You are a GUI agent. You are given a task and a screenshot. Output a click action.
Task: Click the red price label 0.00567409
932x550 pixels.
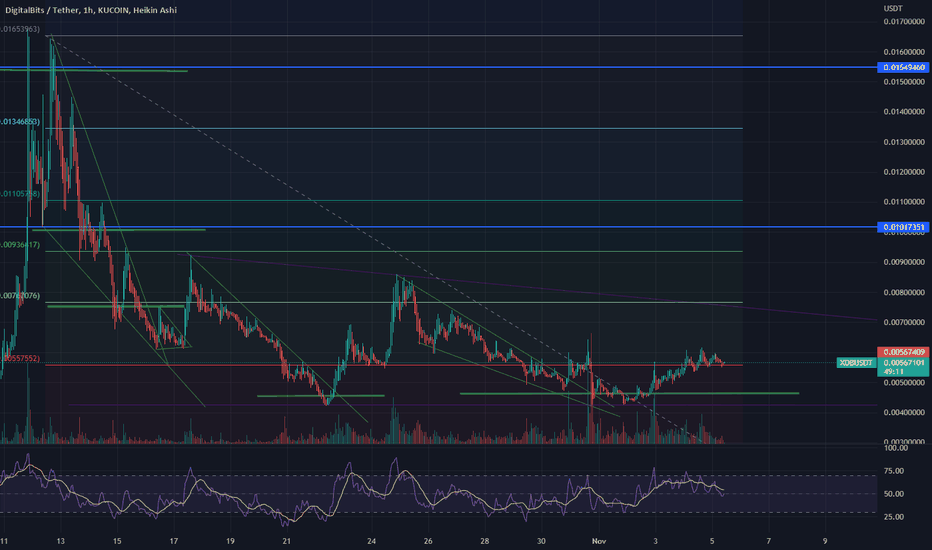[x=903, y=352]
